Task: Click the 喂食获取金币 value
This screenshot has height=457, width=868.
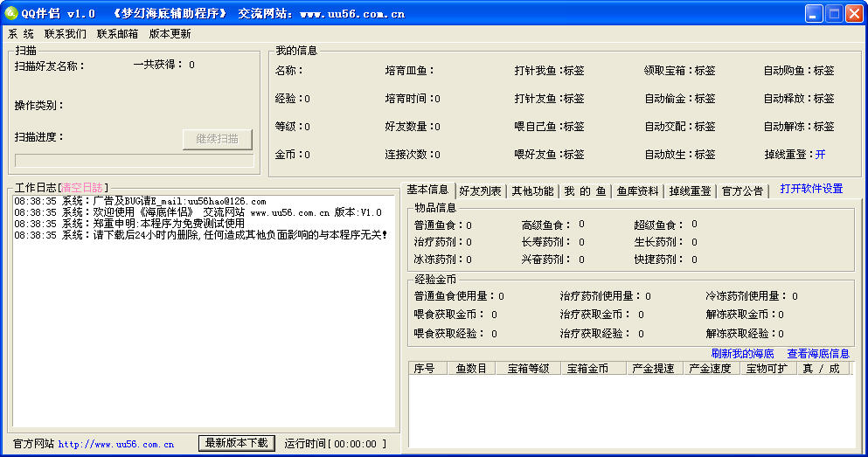Action: [494, 315]
